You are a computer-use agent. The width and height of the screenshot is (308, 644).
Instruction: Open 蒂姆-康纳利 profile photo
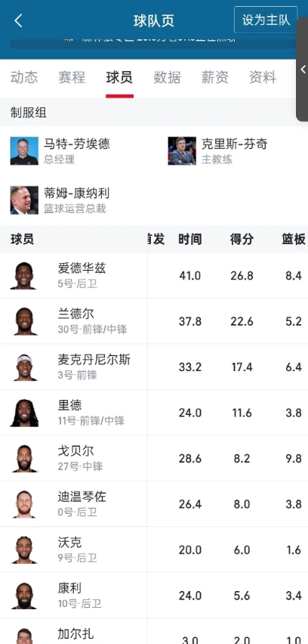(x=24, y=200)
